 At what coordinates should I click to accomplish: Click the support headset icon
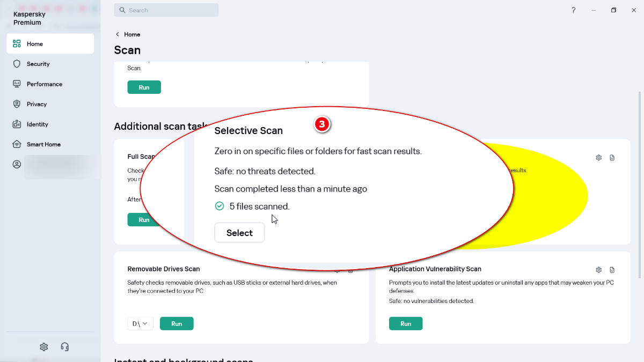point(65,347)
